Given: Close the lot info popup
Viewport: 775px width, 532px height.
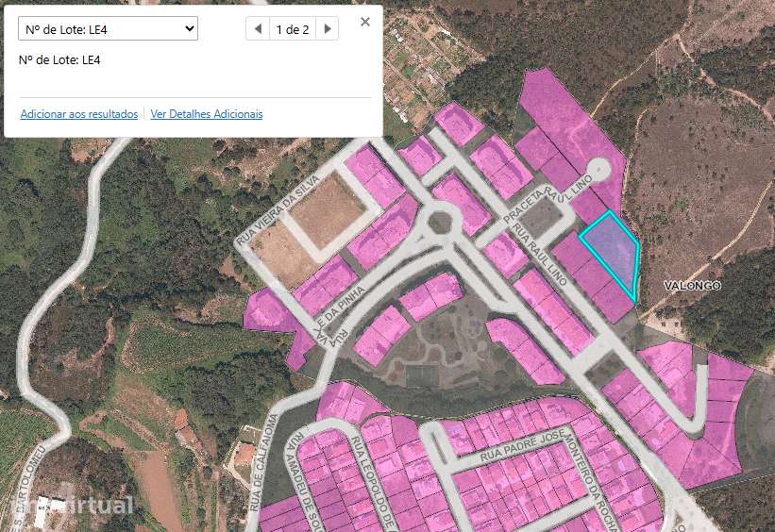Looking at the screenshot, I should point(365,22).
